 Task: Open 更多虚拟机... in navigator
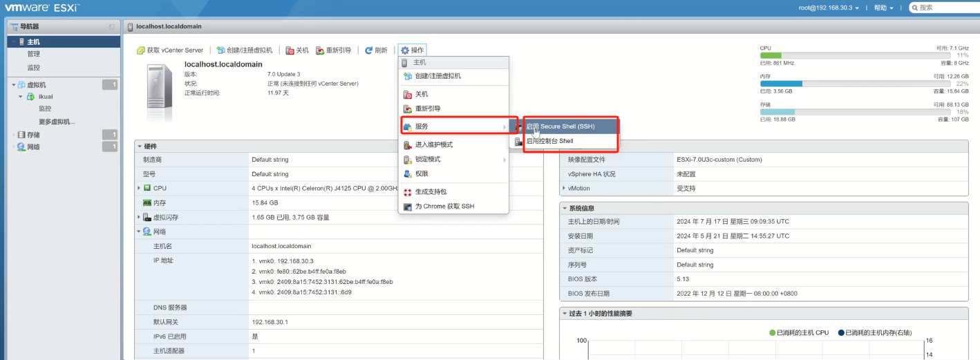click(x=57, y=122)
